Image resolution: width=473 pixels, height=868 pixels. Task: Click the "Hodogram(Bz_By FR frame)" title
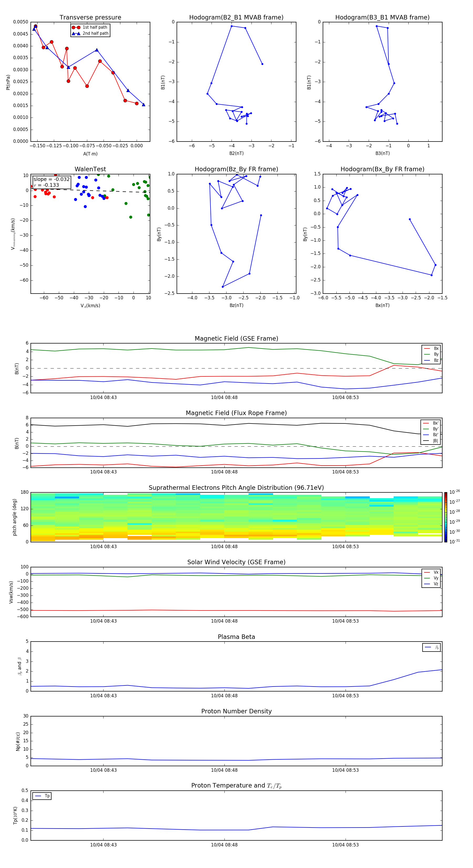236,169
